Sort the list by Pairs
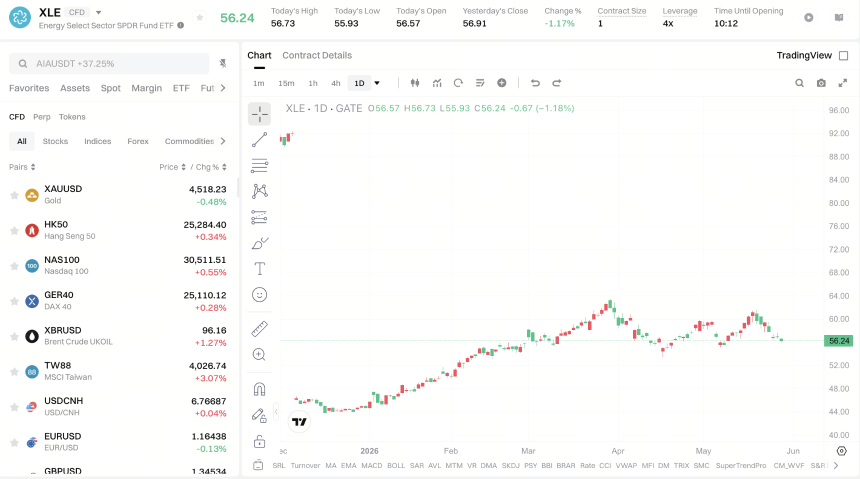860x479 pixels. click(x=22, y=167)
